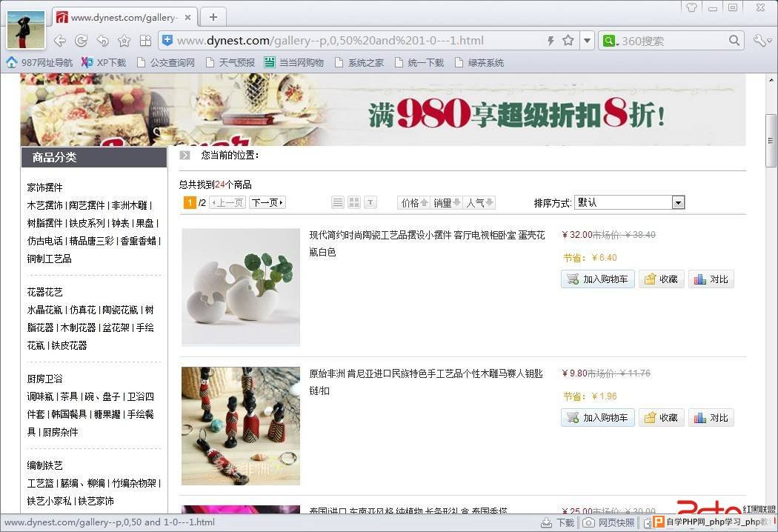Open the eggshell vase product image

click(x=241, y=287)
